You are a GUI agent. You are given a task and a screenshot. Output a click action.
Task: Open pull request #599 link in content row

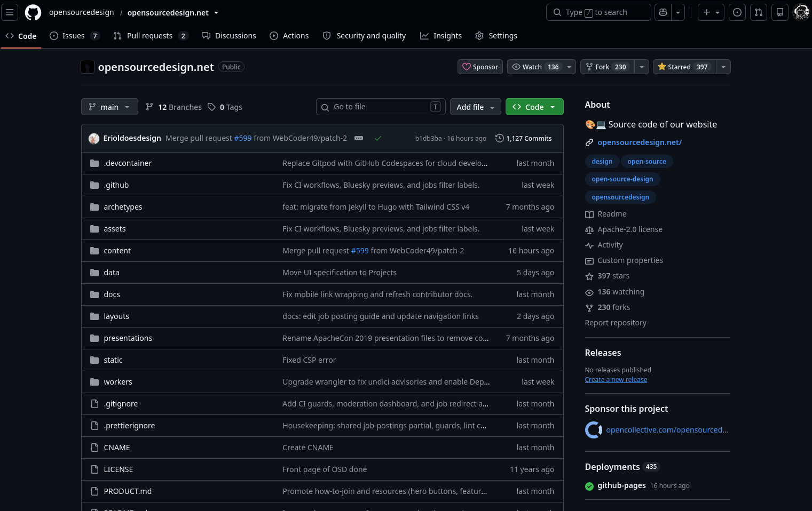[x=360, y=251]
